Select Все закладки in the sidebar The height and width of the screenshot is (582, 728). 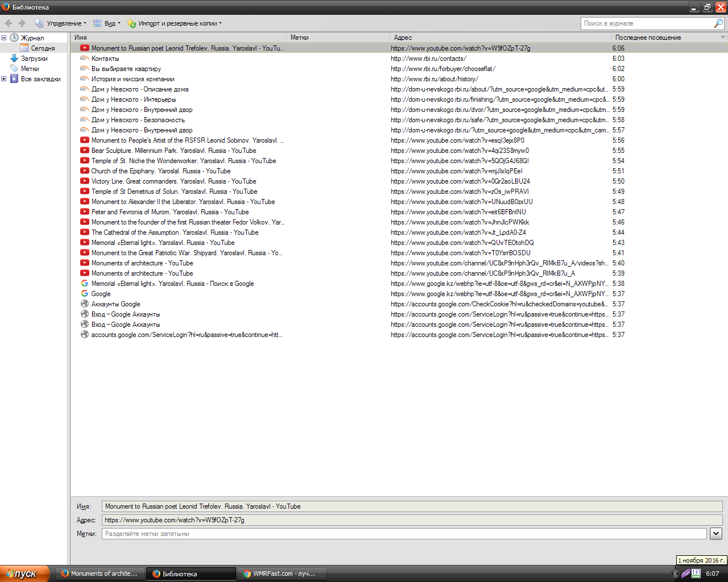pos(40,79)
